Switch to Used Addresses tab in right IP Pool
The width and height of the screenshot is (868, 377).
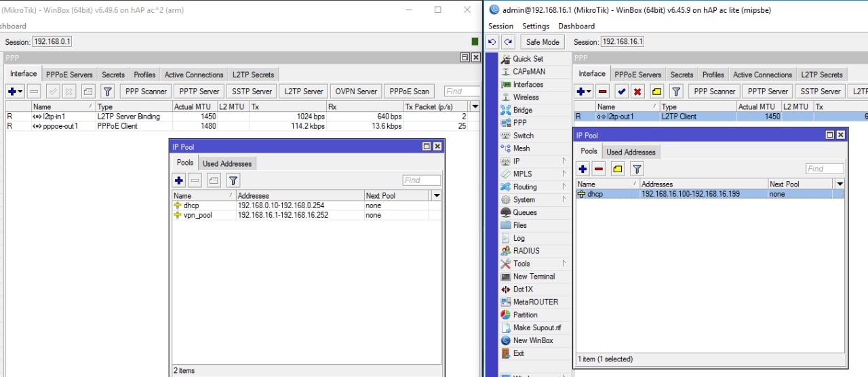(631, 152)
